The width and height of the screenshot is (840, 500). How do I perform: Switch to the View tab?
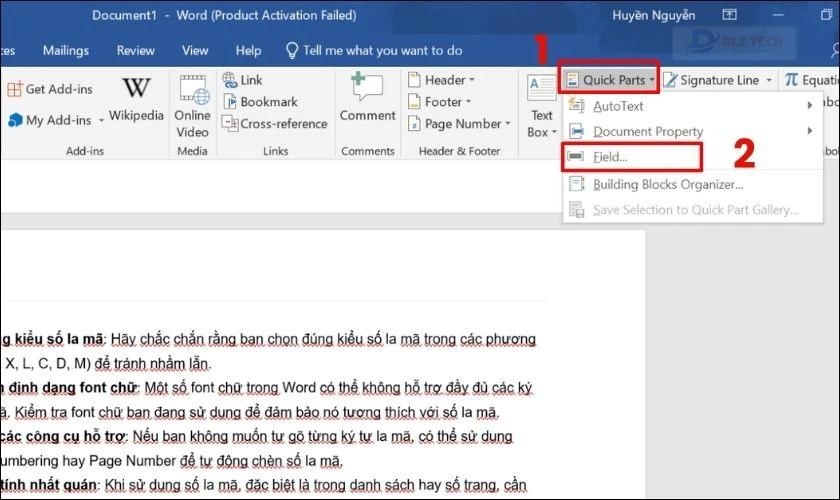tap(195, 50)
